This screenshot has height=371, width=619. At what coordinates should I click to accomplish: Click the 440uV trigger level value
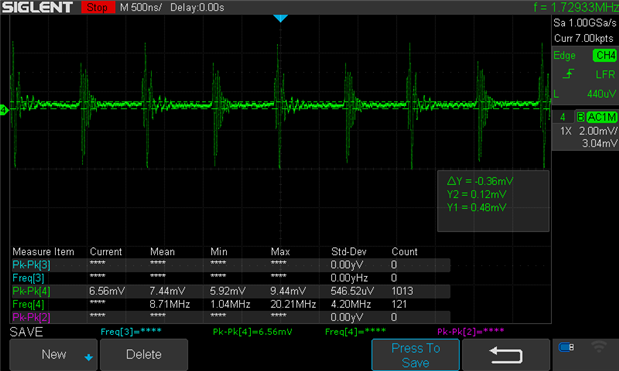pos(601,94)
